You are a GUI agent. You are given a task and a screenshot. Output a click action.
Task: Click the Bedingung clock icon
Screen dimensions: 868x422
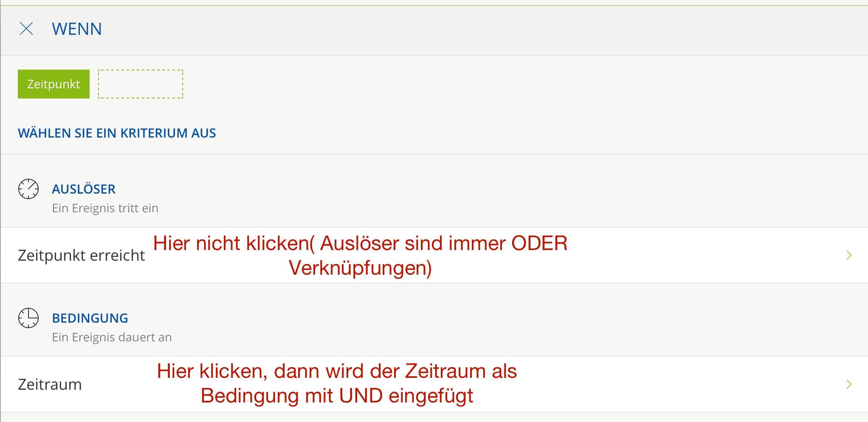tap(28, 318)
